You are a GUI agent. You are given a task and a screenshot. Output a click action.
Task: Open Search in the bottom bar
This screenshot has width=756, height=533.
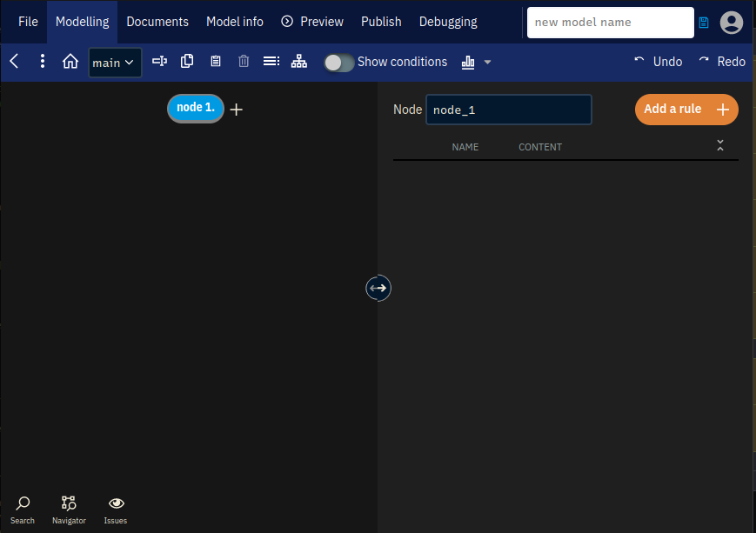pyautogui.click(x=22, y=510)
